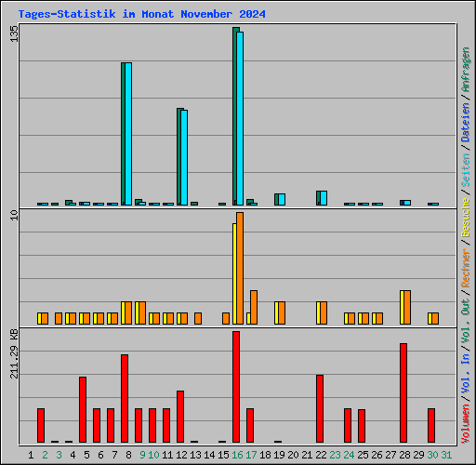Click the red Volumen bar on day 22
Viewport: 476px width, 465px height.
click(x=320, y=409)
